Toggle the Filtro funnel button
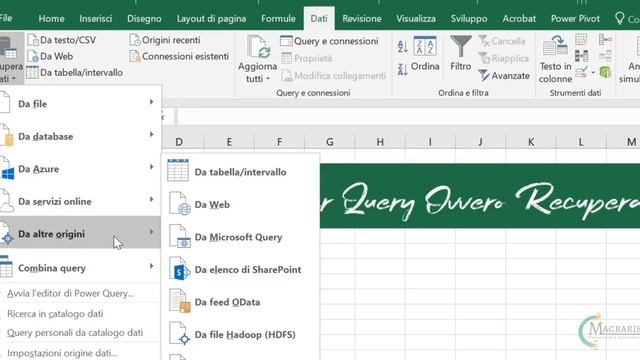 tap(460, 53)
